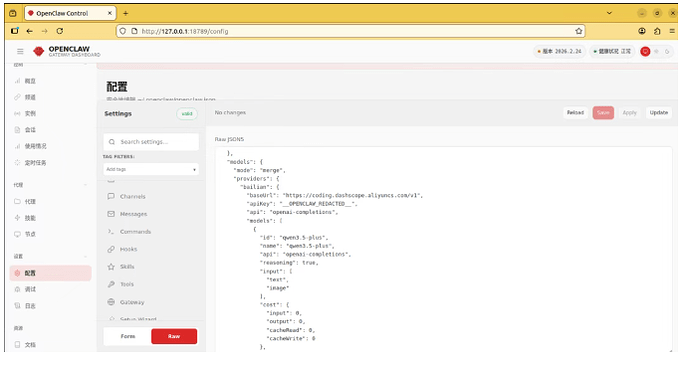Switch config view to Raw mode

pos(174,336)
